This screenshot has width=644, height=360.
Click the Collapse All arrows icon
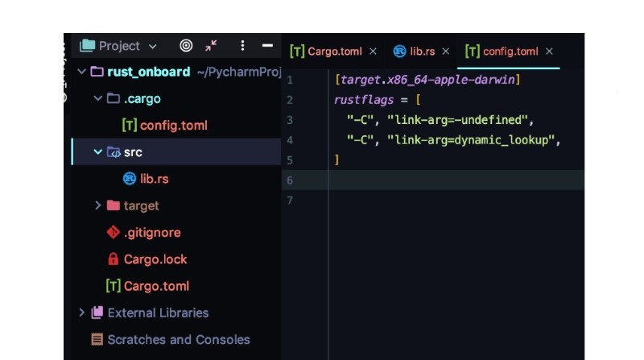coord(211,46)
